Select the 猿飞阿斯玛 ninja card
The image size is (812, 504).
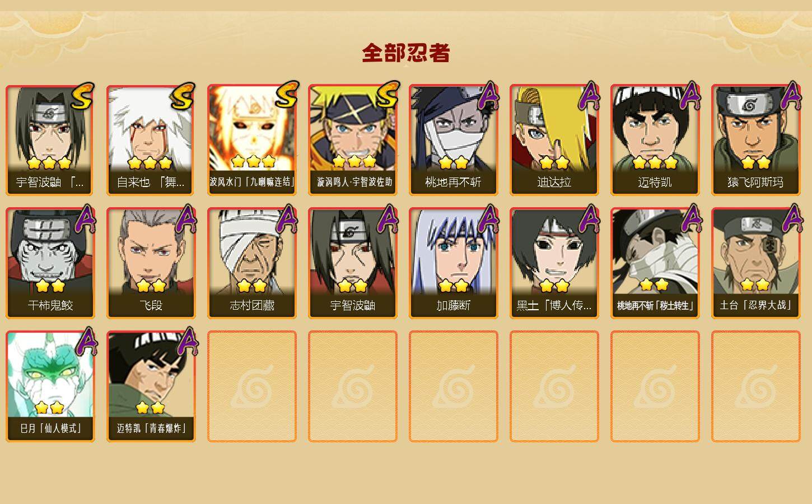[x=756, y=140]
